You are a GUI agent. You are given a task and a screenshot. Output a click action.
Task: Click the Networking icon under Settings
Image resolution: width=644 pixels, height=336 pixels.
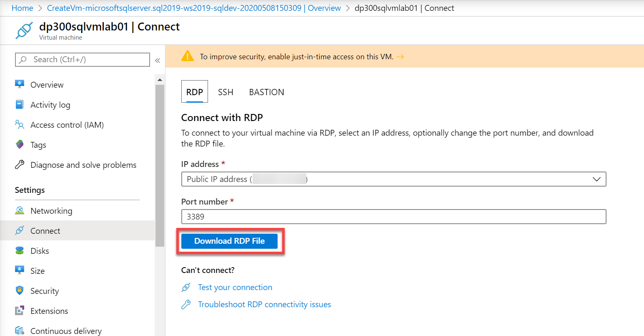(19, 210)
